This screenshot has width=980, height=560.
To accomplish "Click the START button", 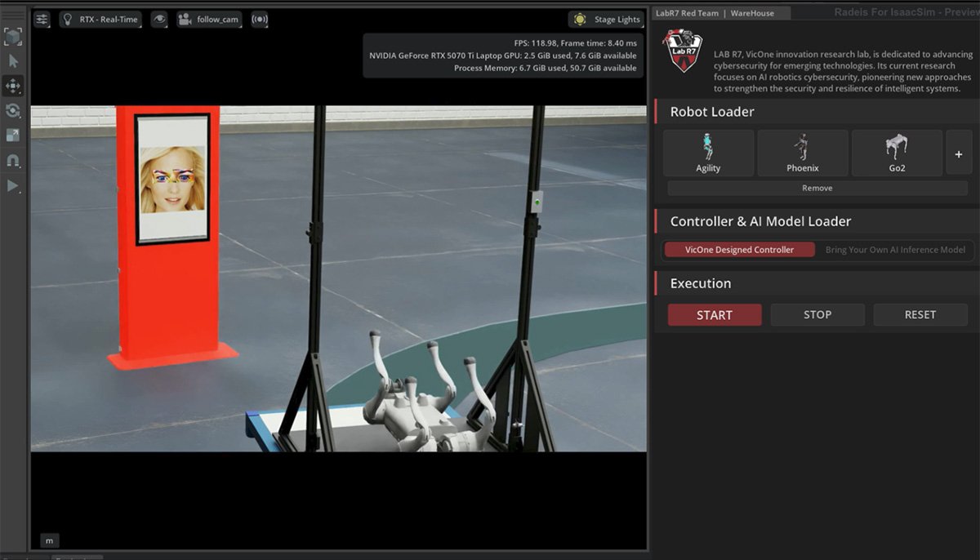I will click(x=715, y=314).
